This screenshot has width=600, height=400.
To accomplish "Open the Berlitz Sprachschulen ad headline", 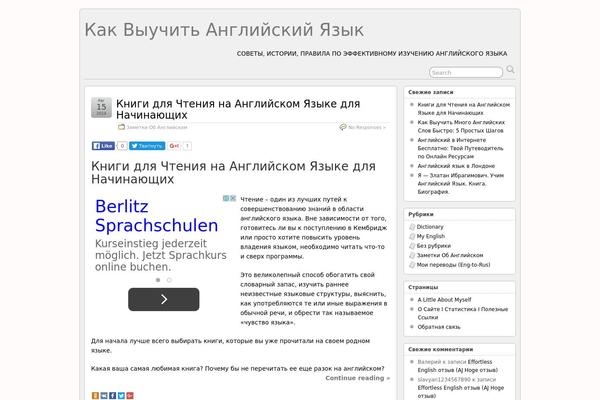I will [157, 216].
